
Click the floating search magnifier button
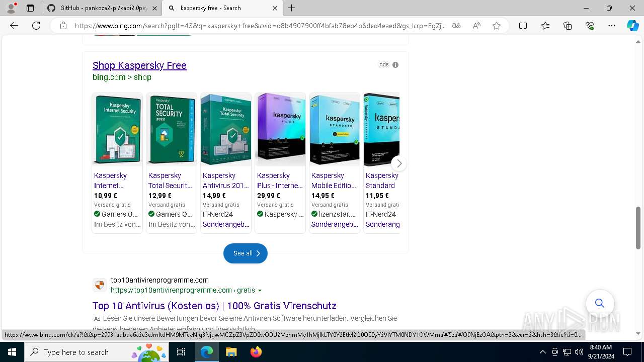pyautogui.click(x=600, y=303)
